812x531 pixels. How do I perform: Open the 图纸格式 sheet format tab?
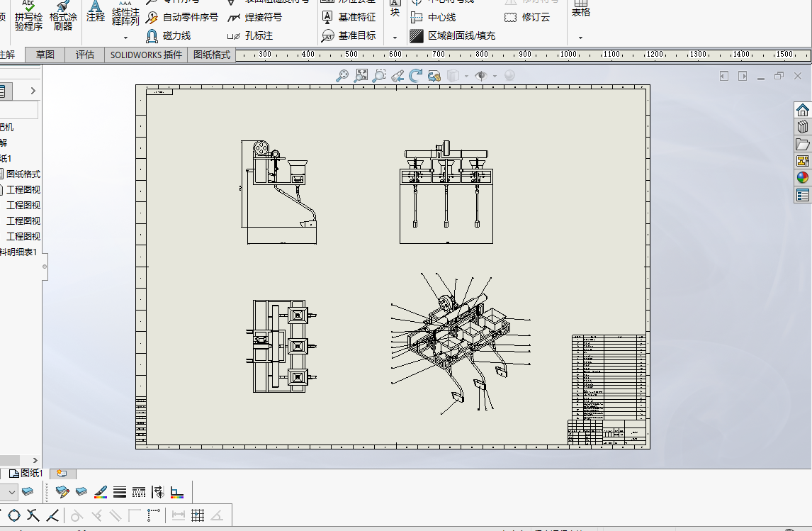click(x=211, y=55)
